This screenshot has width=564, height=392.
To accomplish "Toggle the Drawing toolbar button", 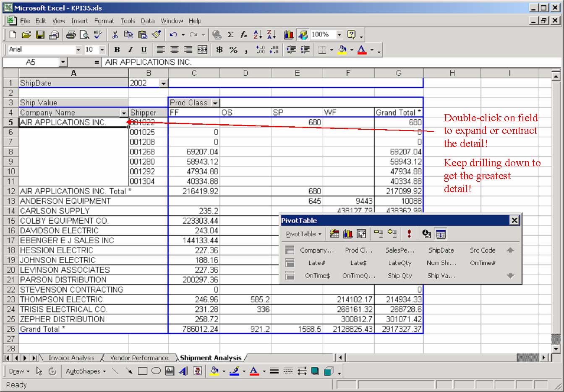I will point(303,35).
